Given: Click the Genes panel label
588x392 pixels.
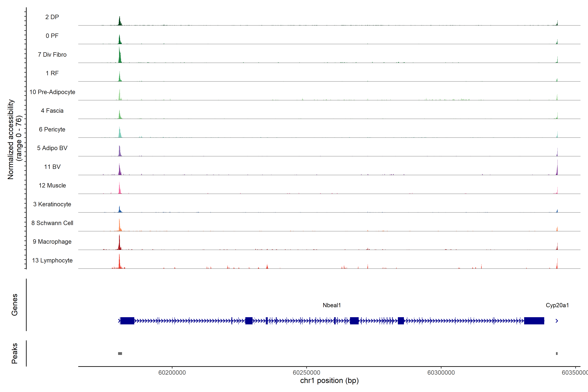Looking at the screenshot, I should (x=15, y=305).
